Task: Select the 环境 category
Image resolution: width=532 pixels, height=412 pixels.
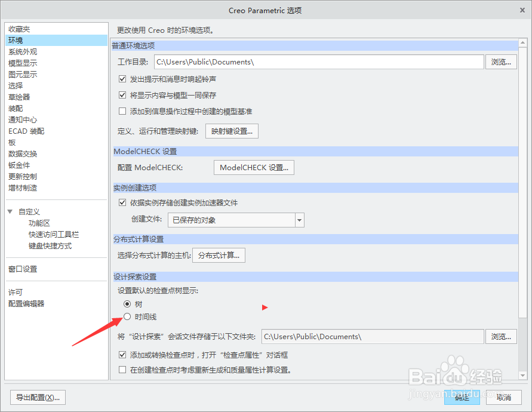Action: click(x=56, y=41)
